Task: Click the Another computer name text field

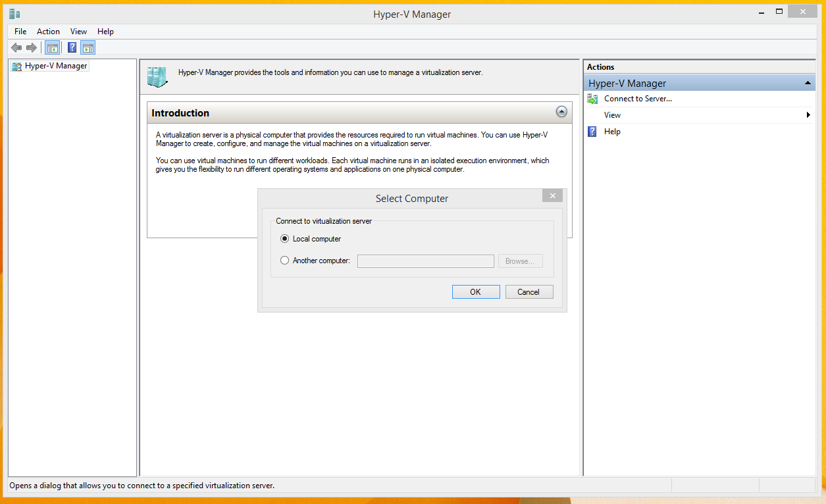Action: pos(425,261)
